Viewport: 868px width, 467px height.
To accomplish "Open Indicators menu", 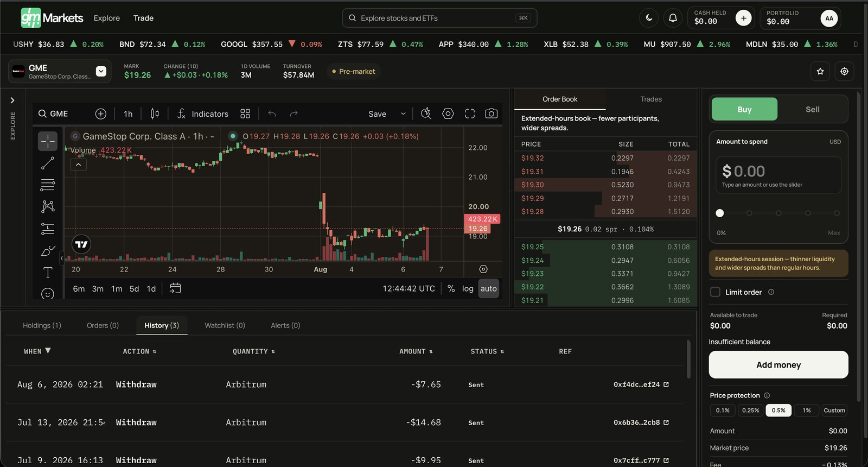I will tap(203, 113).
